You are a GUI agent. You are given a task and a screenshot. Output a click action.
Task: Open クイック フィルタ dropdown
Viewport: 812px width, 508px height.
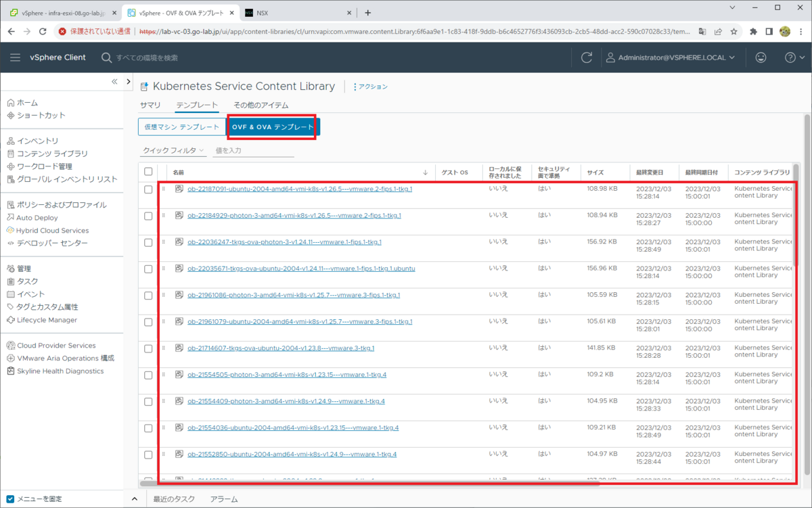click(x=174, y=150)
